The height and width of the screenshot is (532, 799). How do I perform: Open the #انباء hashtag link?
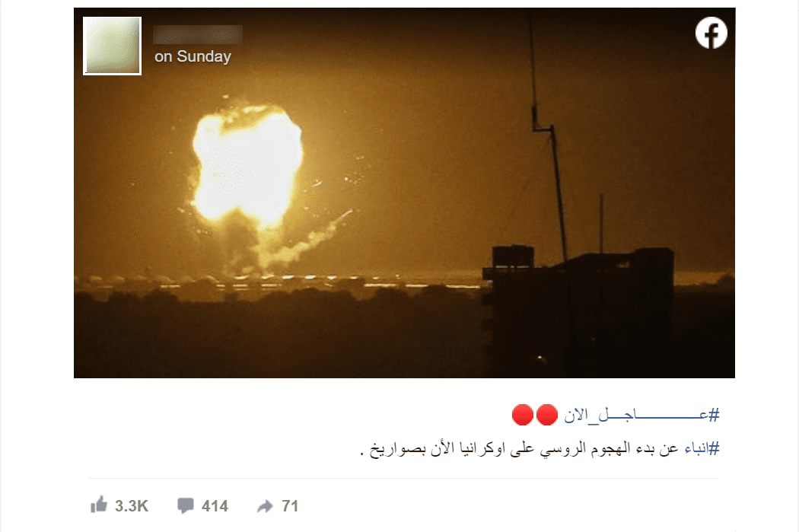[x=702, y=448]
